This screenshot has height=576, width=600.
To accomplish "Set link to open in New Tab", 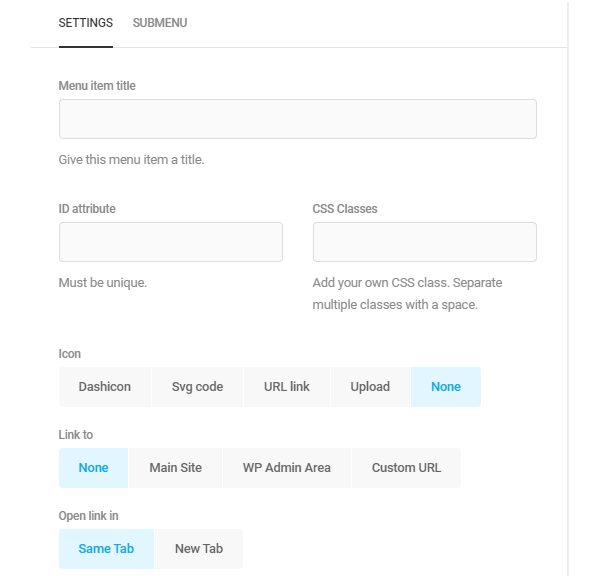I will [199, 549].
